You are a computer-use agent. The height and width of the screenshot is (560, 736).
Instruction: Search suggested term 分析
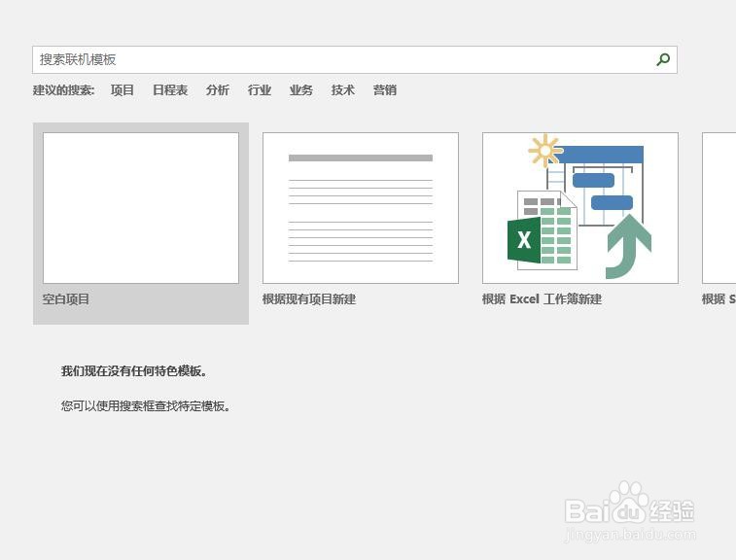coord(218,89)
